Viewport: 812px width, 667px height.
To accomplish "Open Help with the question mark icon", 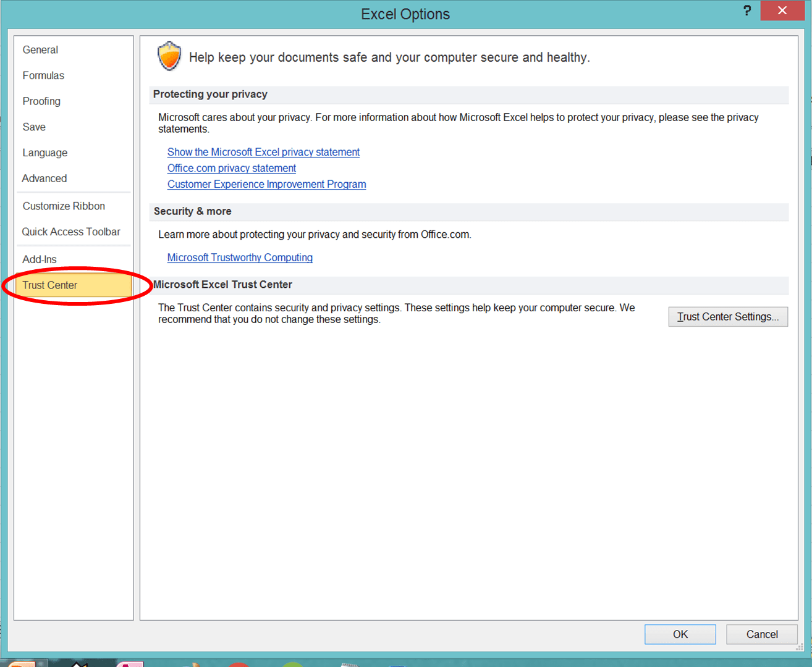I will pos(747,10).
